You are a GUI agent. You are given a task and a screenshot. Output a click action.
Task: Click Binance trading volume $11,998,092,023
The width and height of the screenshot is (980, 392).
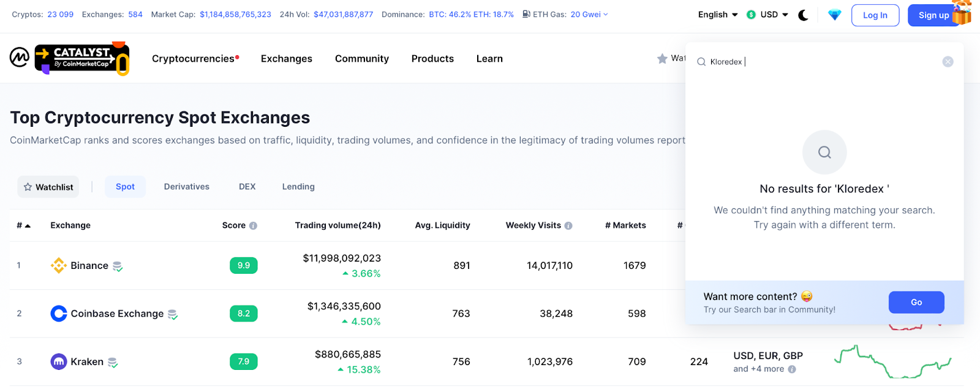pos(342,258)
